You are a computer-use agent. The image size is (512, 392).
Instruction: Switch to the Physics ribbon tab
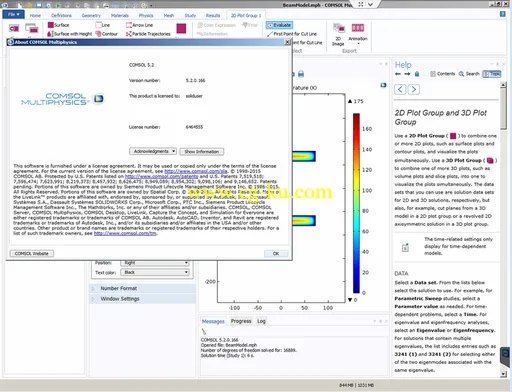pyautogui.click(x=146, y=15)
